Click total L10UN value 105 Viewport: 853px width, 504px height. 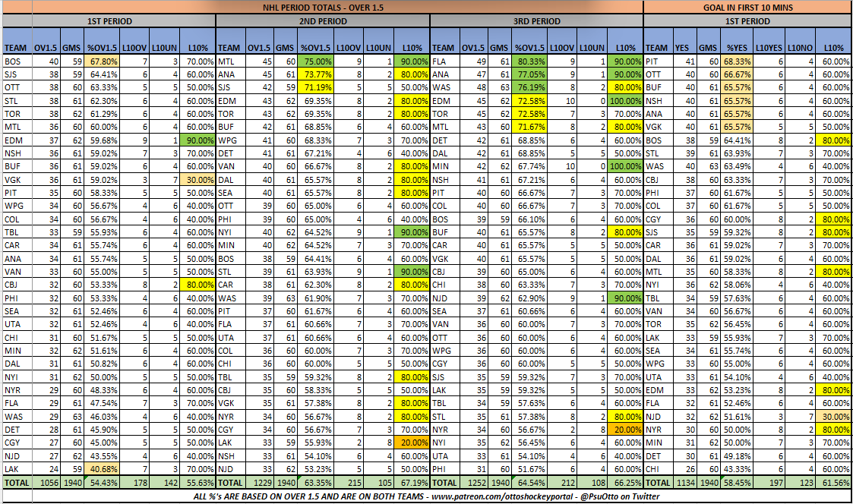pos(378,482)
